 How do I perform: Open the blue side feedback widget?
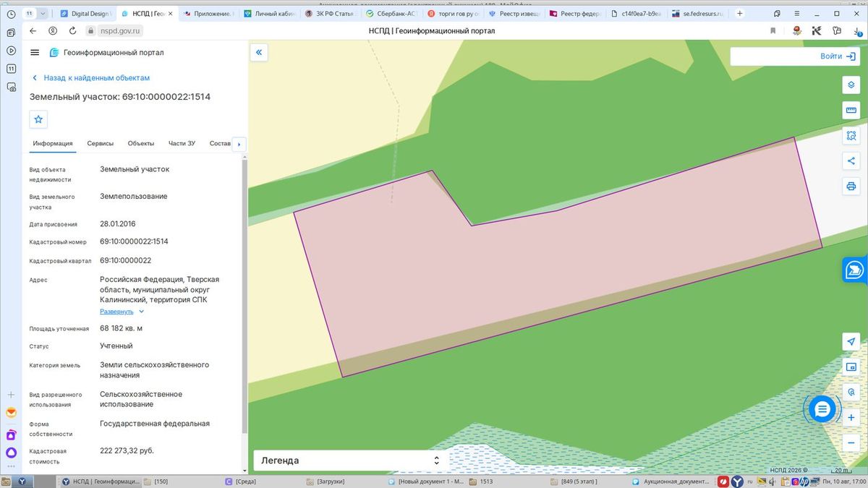click(x=855, y=270)
